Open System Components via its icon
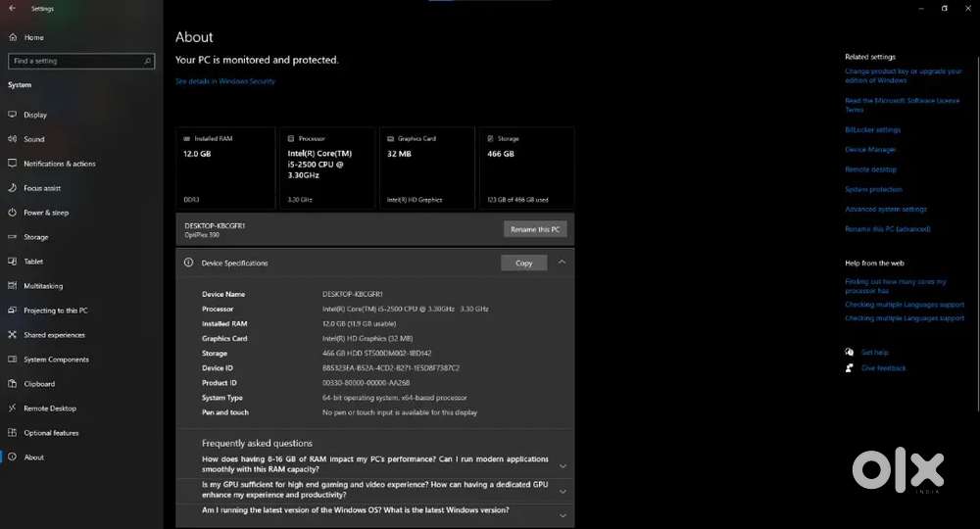Image resolution: width=980 pixels, height=529 pixels. pos(12,360)
